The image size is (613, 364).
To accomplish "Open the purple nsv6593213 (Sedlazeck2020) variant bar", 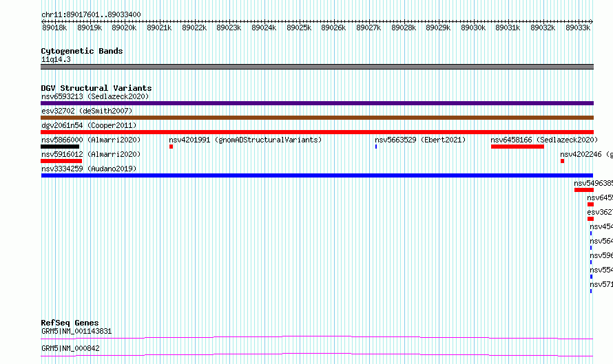I will (x=317, y=103).
